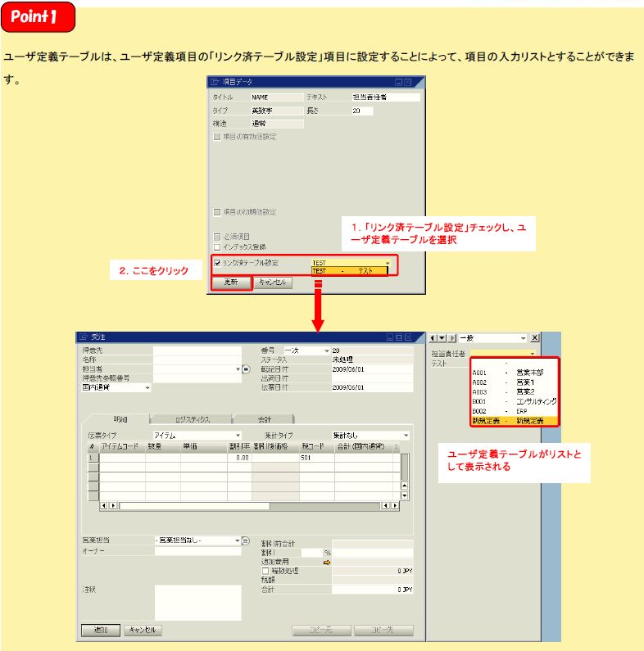Select A002 - 営業1 list entry

pyautogui.click(x=515, y=382)
